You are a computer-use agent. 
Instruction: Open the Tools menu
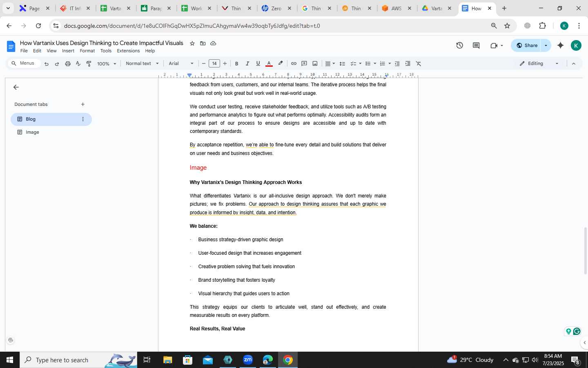106,51
